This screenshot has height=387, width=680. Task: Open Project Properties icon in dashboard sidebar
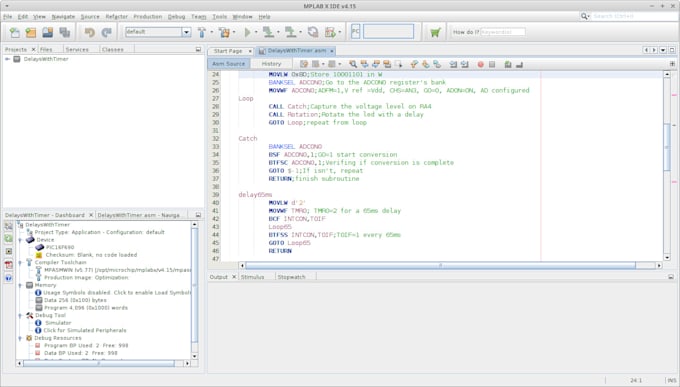pyautogui.click(x=9, y=226)
